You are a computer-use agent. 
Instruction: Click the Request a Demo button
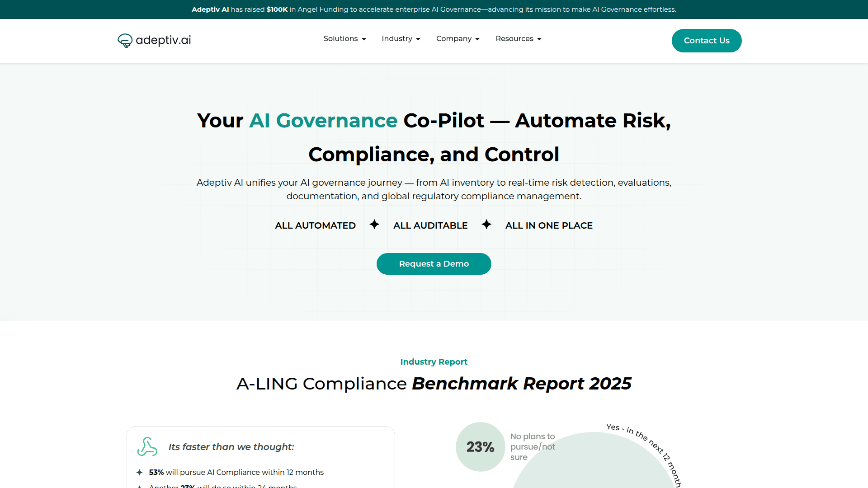pos(434,263)
